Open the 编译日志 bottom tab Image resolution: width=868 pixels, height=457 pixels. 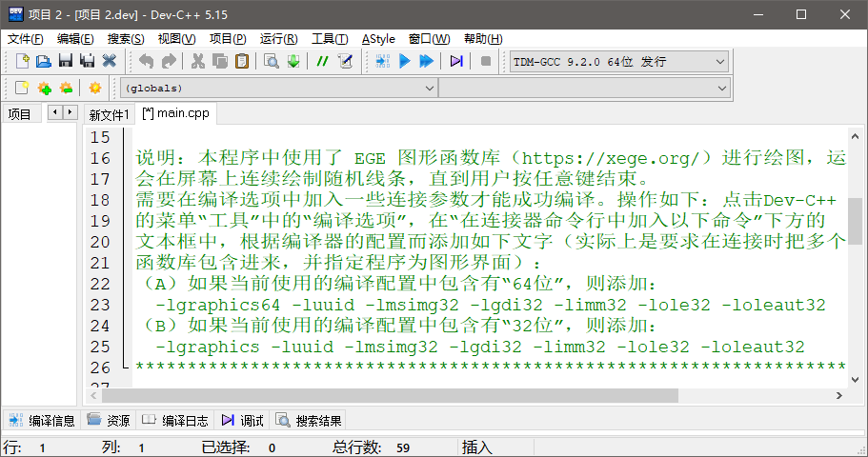(x=175, y=421)
